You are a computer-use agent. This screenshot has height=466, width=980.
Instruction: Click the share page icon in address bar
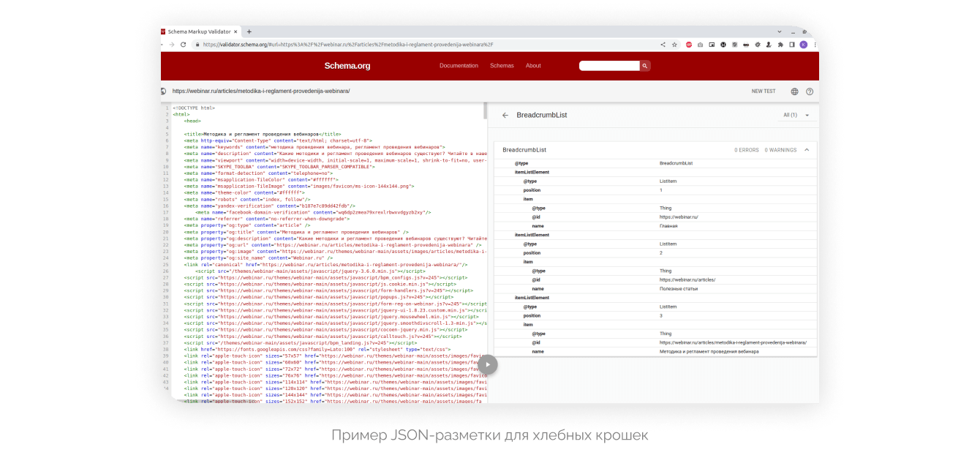click(663, 45)
